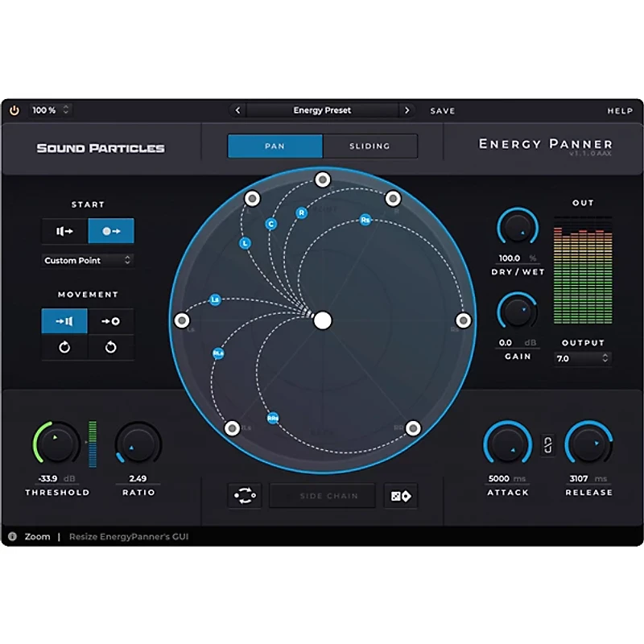Screen dimensions: 644x644
Task: Click the center white particle in the panner circle
Action: (x=322, y=320)
